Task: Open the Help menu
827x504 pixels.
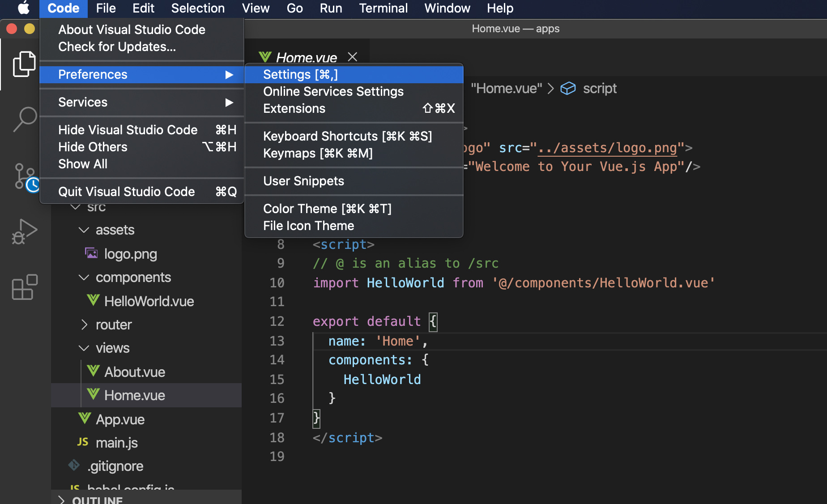Action: tap(500, 8)
